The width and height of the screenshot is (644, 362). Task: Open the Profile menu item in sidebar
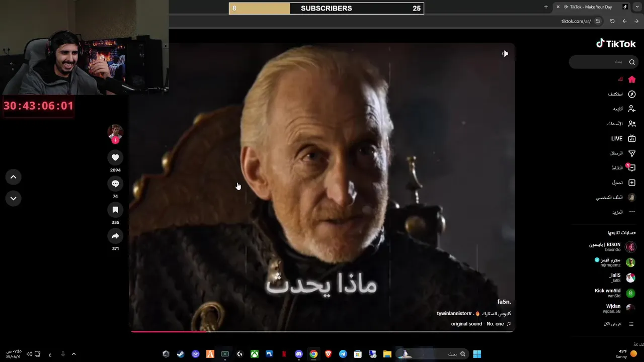click(x=616, y=197)
